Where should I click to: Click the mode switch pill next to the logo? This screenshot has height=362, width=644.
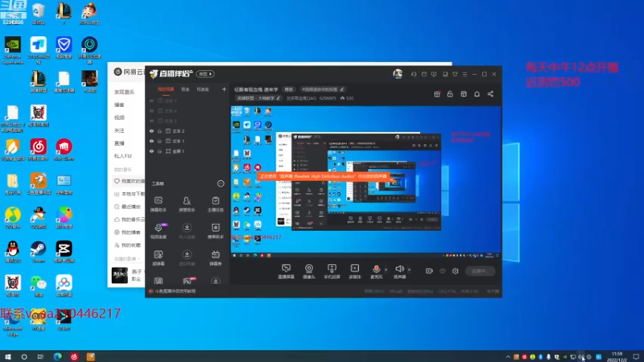pyautogui.click(x=205, y=74)
